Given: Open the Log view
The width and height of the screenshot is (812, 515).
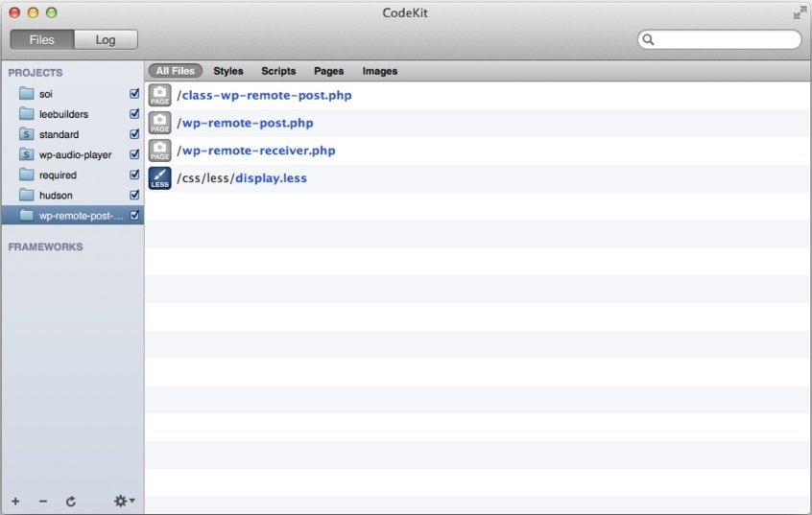Looking at the screenshot, I should coord(106,40).
